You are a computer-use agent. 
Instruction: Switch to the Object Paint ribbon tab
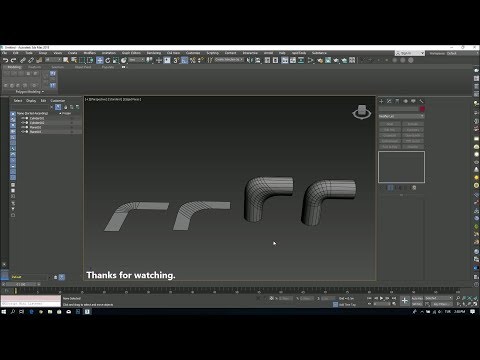83,67
